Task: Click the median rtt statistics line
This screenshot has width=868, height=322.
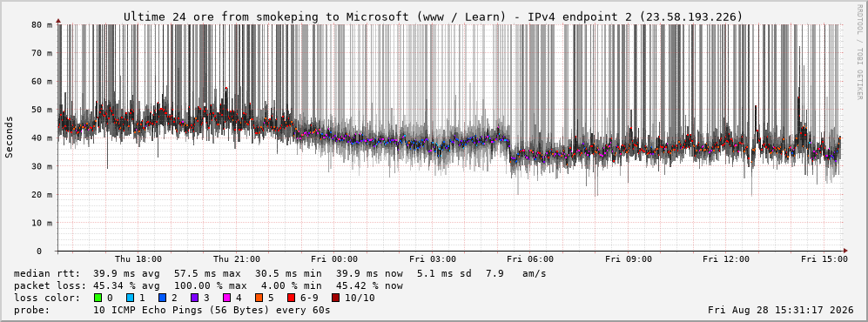Action: [280, 273]
